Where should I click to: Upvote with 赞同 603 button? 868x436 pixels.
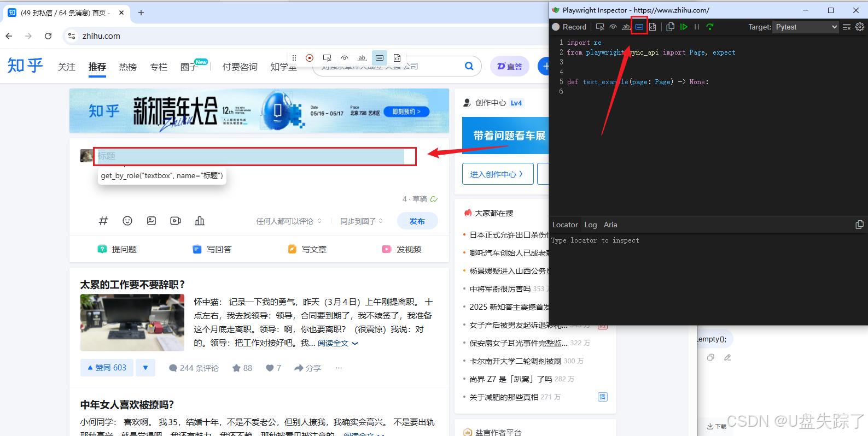107,368
